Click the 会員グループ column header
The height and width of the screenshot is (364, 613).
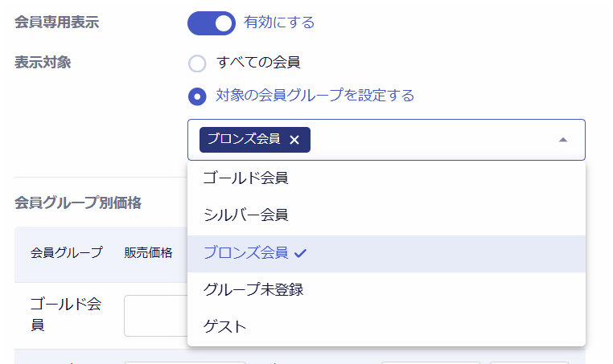[67, 253]
